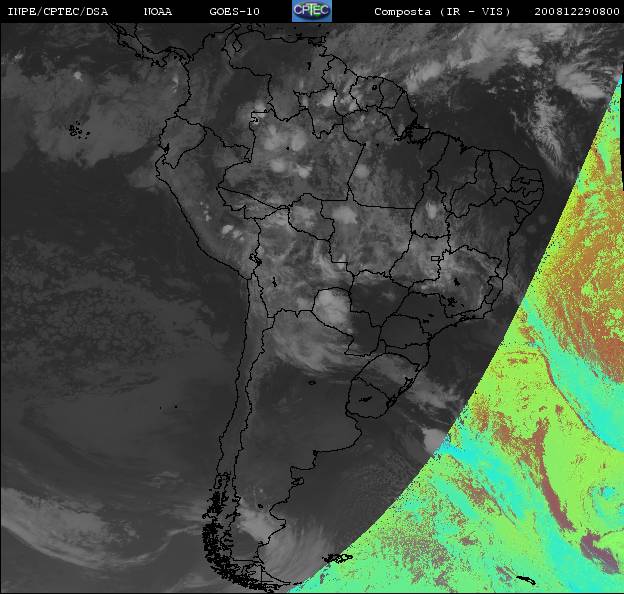Click the GOES-10 satellite label

pyautogui.click(x=234, y=12)
